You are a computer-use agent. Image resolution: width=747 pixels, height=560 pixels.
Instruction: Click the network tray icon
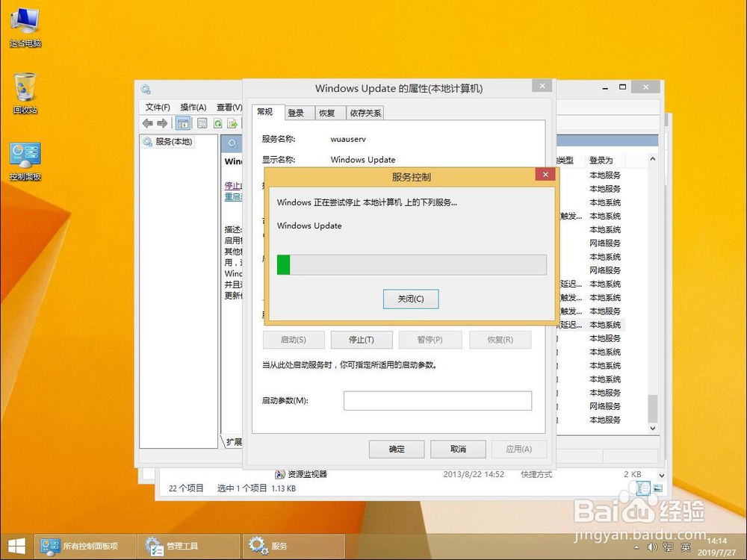pyautogui.click(x=668, y=547)
